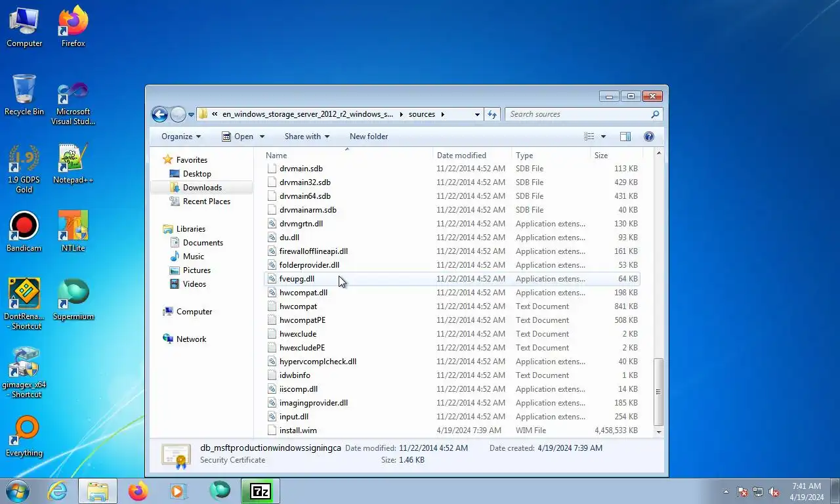Open the Firefox desktop shortcut

tap(73, 28)
